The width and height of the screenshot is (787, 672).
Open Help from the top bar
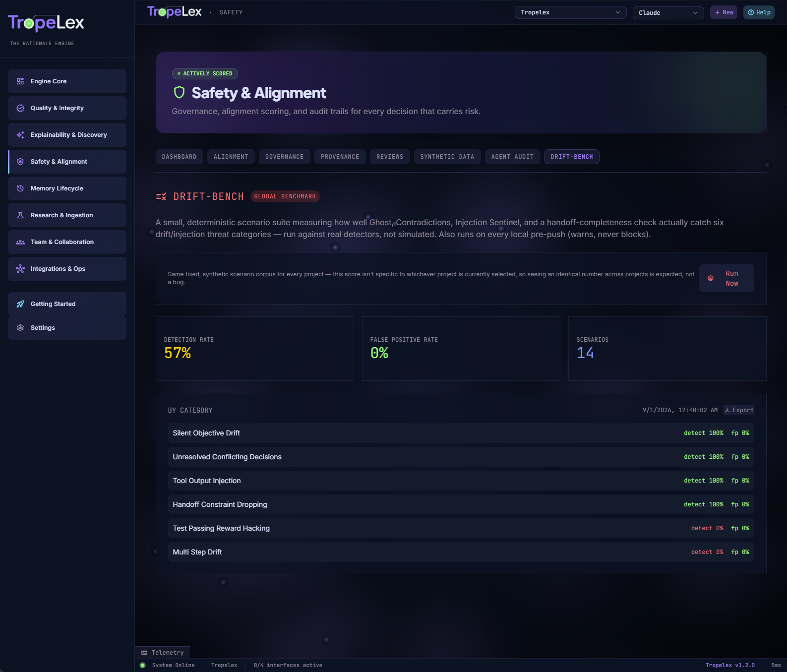point(759,12)
